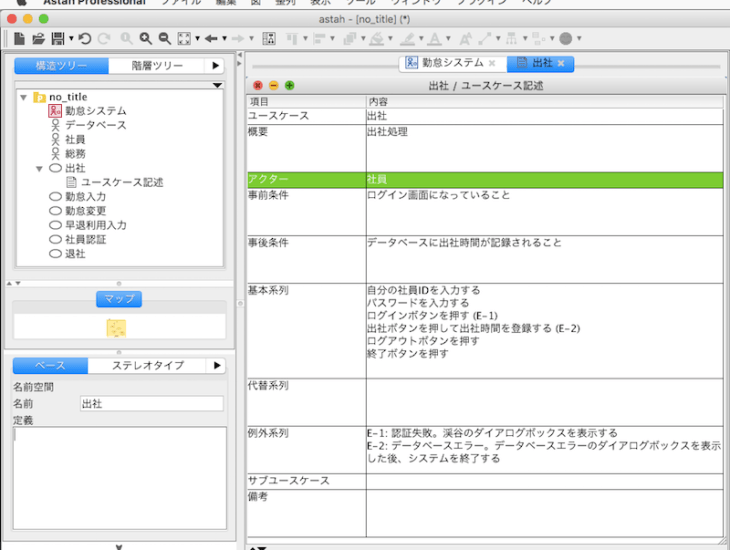Switch to the 階層ツリー tab
Image resolution: width=730 pixels, height=550 pixels.
[x=157, y=66]
